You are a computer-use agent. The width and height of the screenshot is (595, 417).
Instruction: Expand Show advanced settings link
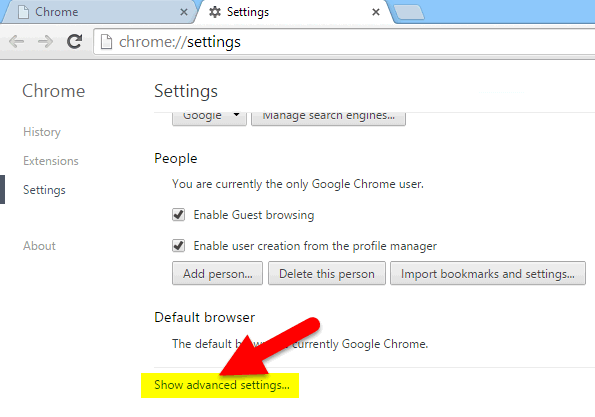(x=222, y=385)
